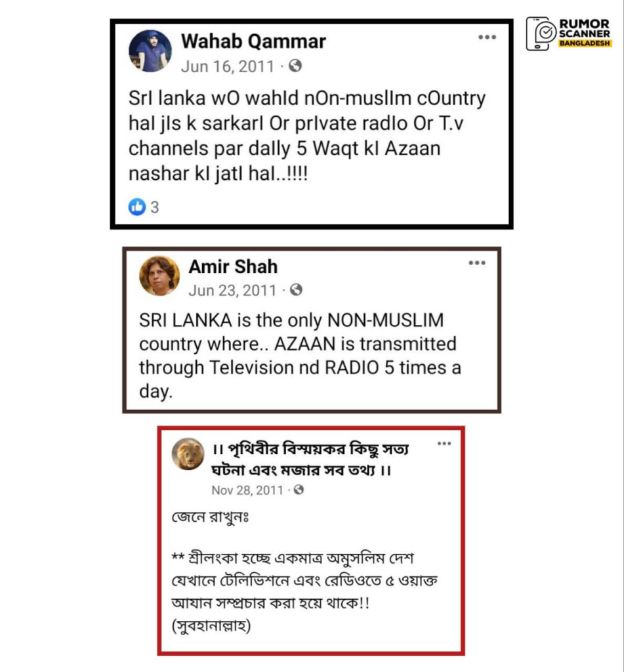Click the Jun 23, 2011 timestamp
The width and height of the screenshot is (624, 672).
[232, 291]
